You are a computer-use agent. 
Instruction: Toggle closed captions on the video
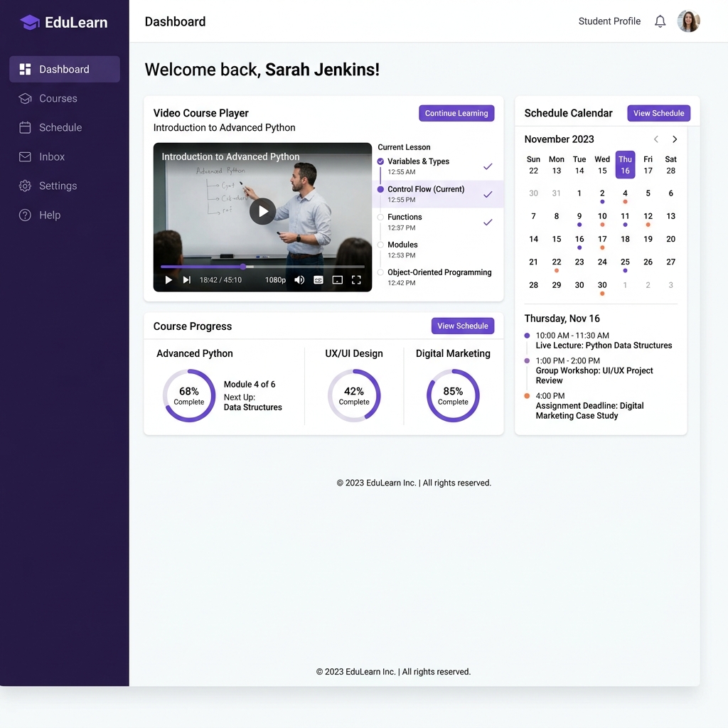coord(318,280)
